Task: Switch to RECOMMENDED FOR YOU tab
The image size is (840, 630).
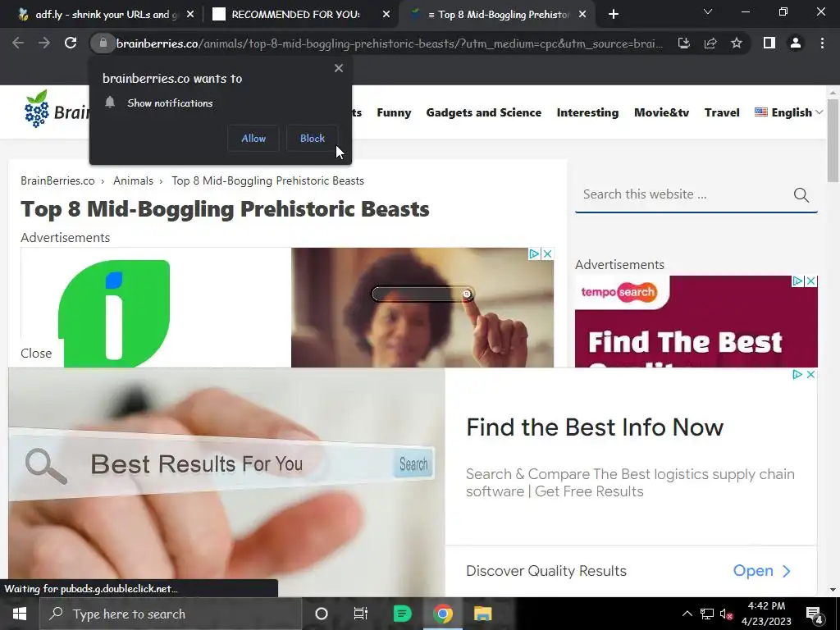Action: coord(302,15)
